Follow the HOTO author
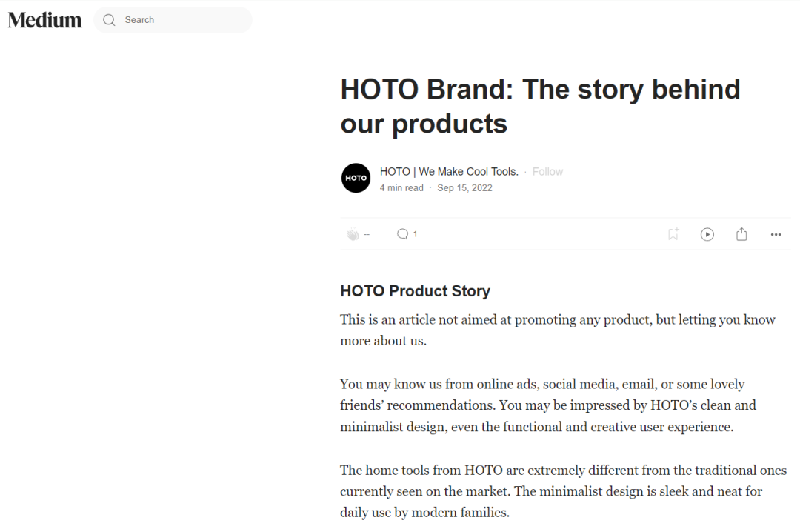 (x=547, y=172)
